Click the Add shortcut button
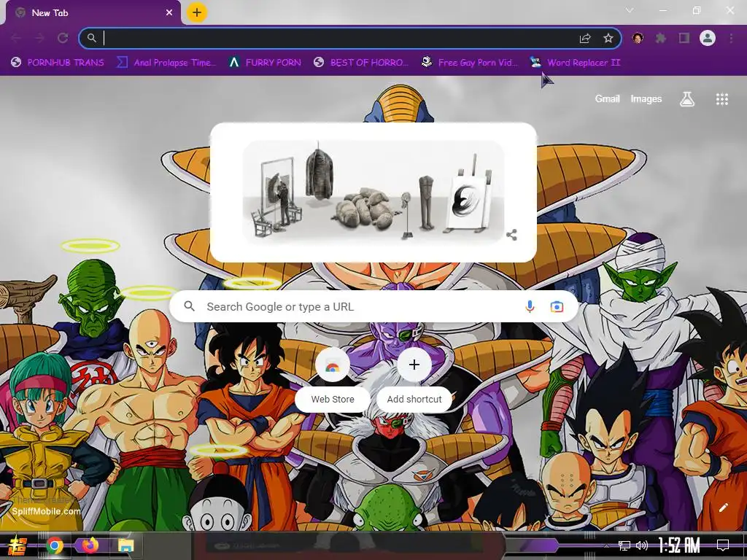 click(x=414, y=379)
